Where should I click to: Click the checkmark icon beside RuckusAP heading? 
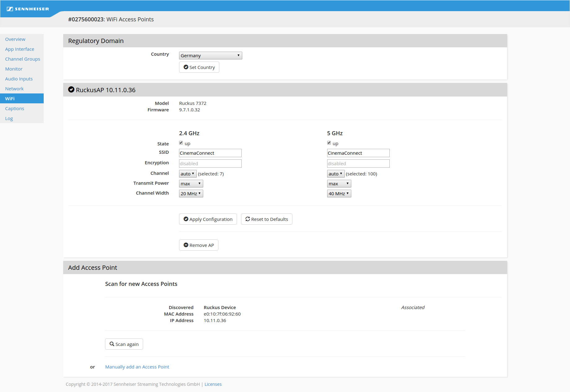[x=71, y=90]
